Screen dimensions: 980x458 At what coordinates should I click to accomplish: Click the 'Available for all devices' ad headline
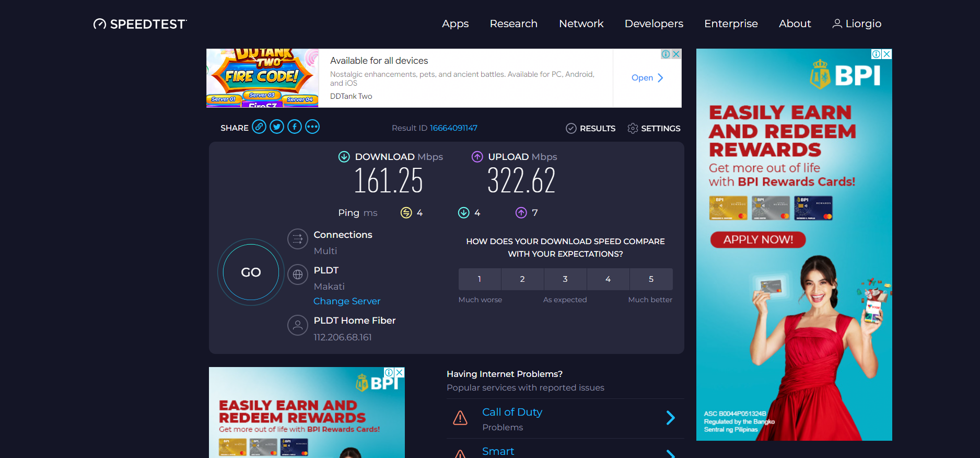click(379, 61)
